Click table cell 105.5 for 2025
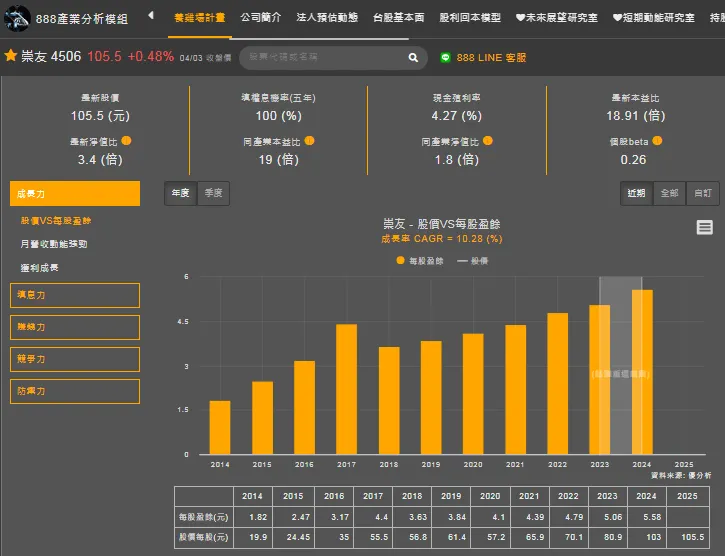This screenshot has height=556, width=725. click(x=688, y=537)
